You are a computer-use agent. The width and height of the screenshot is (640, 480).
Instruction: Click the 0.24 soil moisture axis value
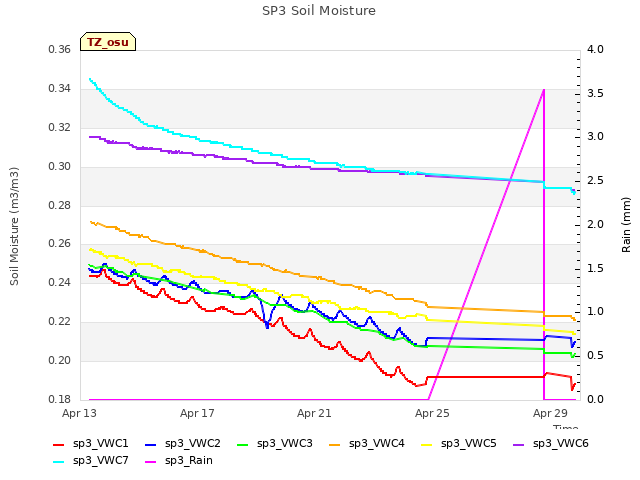pyautogui.click(x=60, y=282)
